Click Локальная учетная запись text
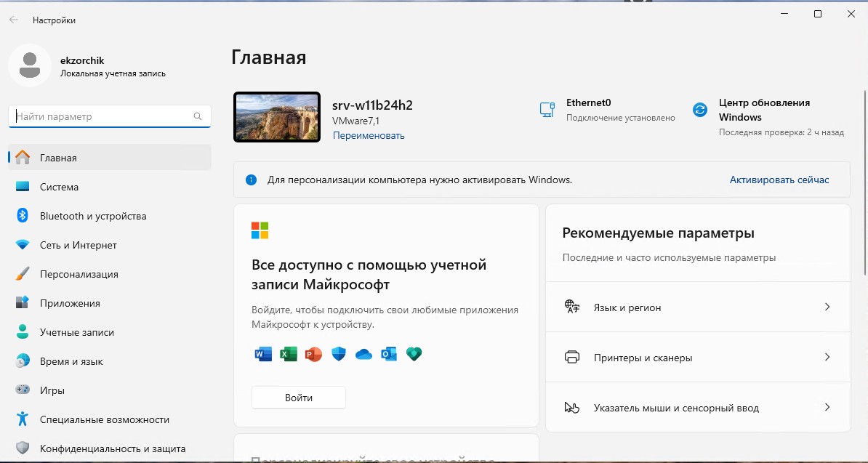Screen dimensions: 868x463 (x=113, y=73)
